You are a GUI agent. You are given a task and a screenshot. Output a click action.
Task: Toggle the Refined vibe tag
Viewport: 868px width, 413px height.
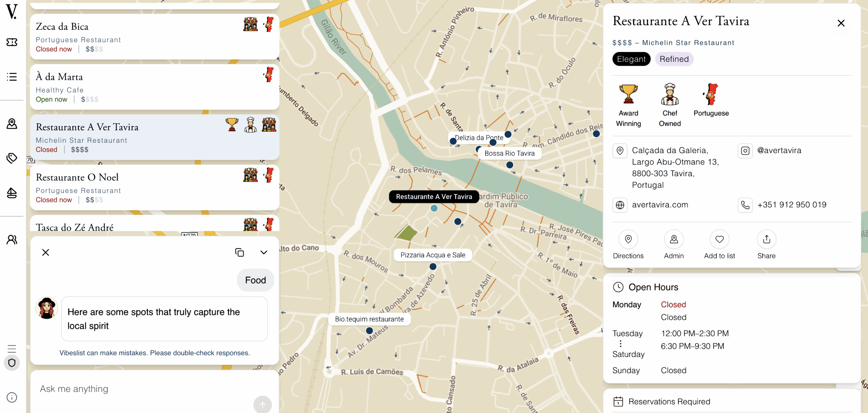(x=674, y=59)
